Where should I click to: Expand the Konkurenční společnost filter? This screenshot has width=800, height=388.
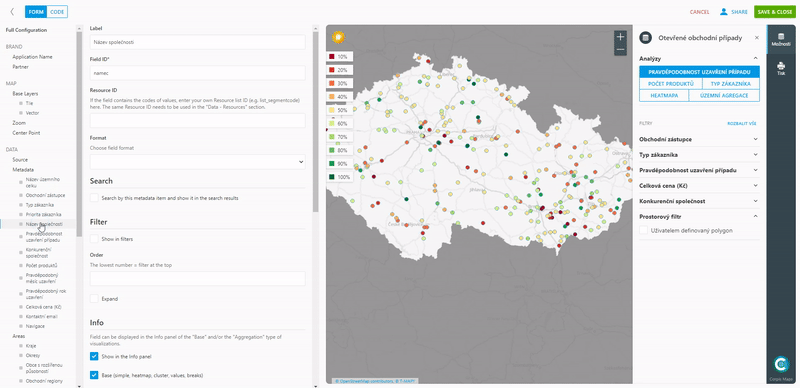coord(699,201)
